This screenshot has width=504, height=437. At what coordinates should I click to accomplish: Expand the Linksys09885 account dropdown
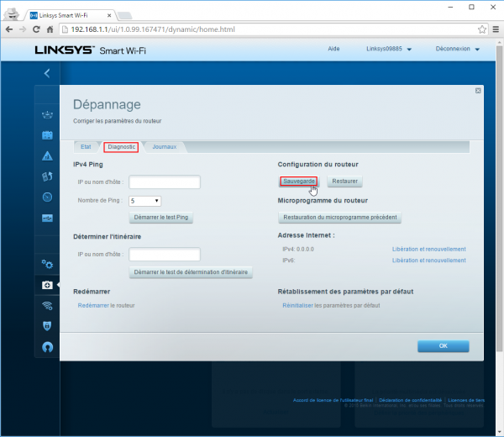point(390,50)
